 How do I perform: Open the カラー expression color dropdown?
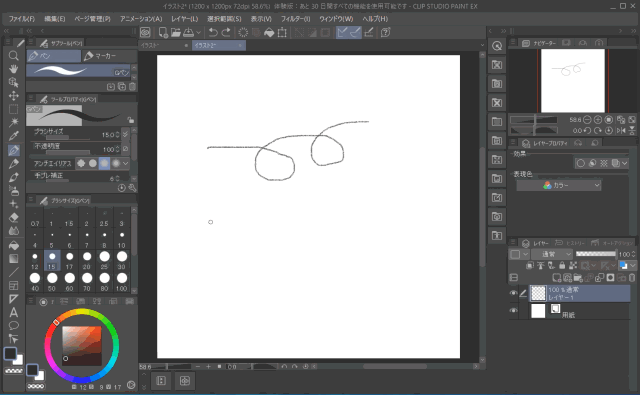[x=559, y=185]
